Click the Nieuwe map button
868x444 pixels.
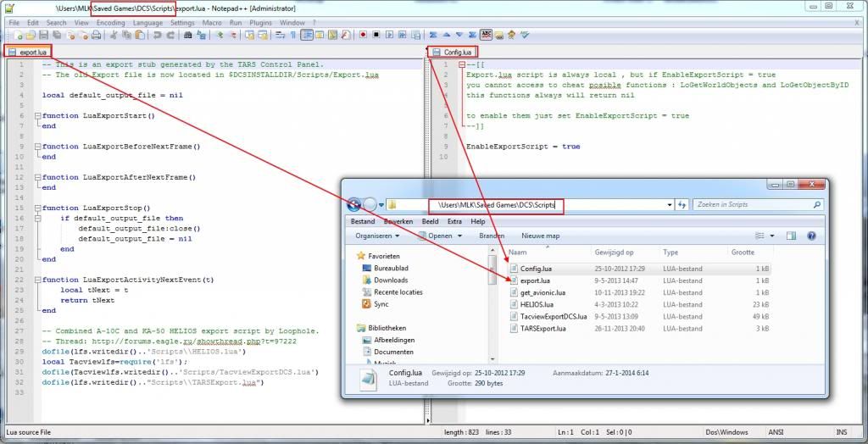(x=540, y=236)
